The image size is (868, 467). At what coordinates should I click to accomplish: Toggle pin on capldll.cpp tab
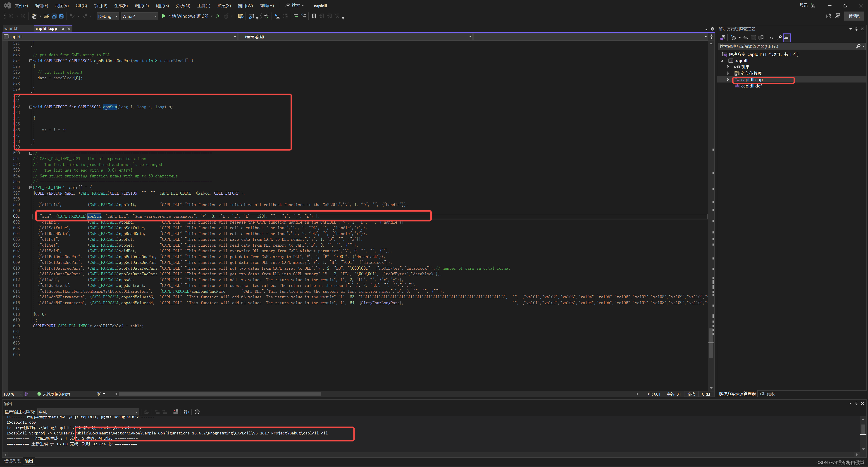(62, 29)
